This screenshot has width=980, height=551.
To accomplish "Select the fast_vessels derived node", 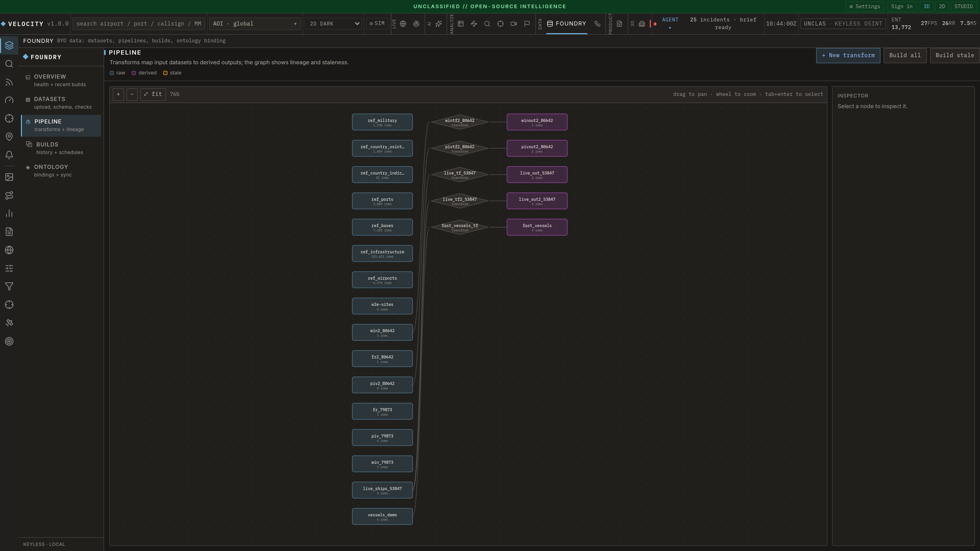I will 537,227.
